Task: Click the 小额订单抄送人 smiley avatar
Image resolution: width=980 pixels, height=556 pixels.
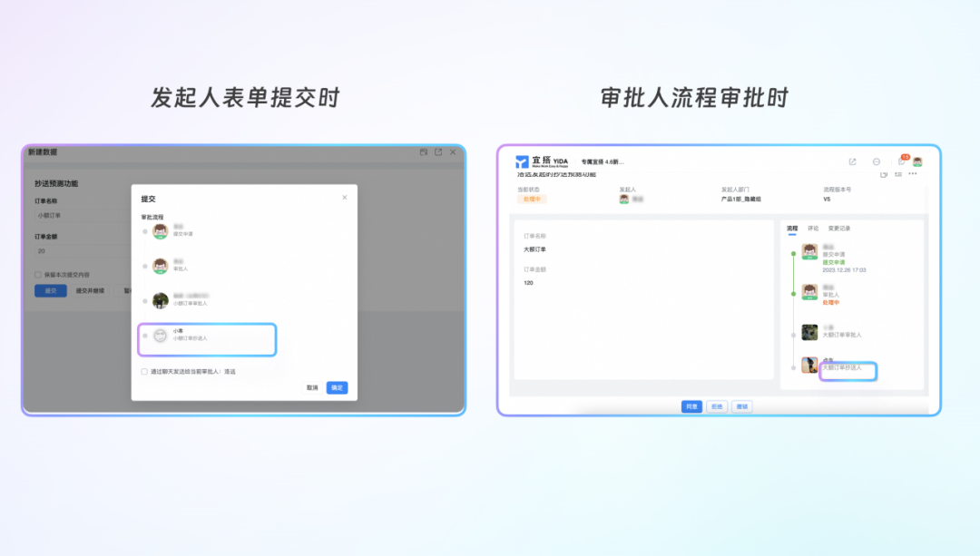Action: pos(161,336)
